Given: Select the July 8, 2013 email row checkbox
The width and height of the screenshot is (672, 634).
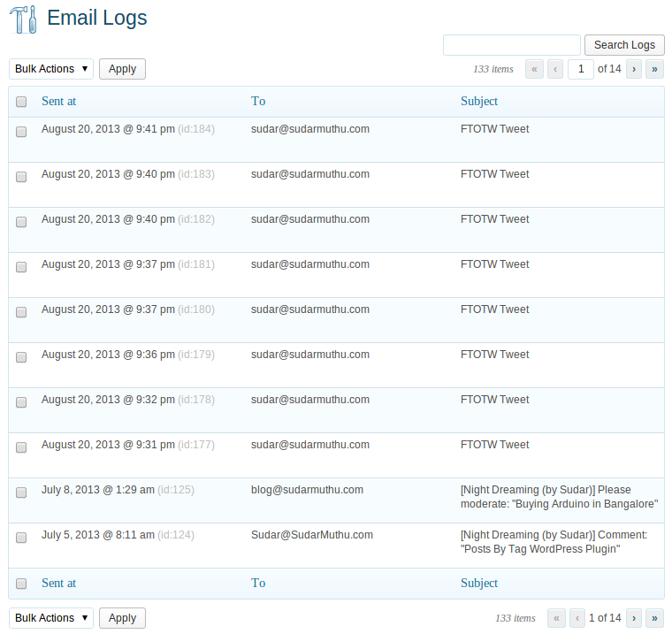Looking at the screenshot, I should click(x=21, y=493).
